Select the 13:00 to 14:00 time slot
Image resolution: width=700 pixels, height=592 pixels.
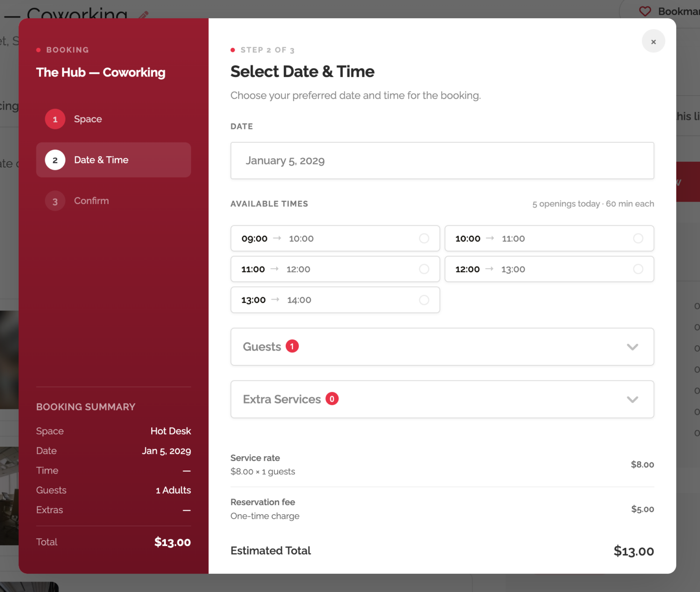(x=335, y=300)
